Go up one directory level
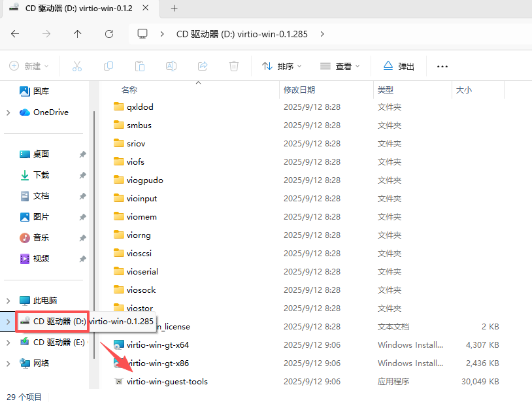The height and width of the screenshot is (402, 532). (78, 34)
